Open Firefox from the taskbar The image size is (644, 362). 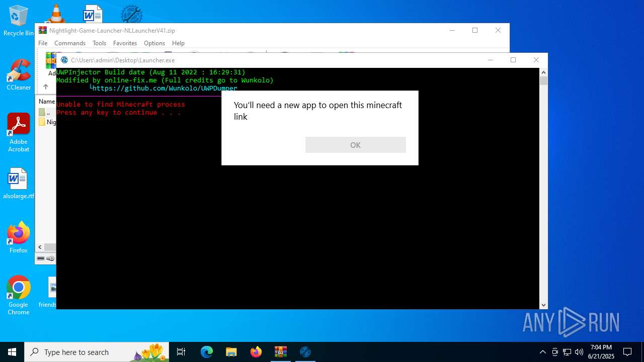point(256,352)
